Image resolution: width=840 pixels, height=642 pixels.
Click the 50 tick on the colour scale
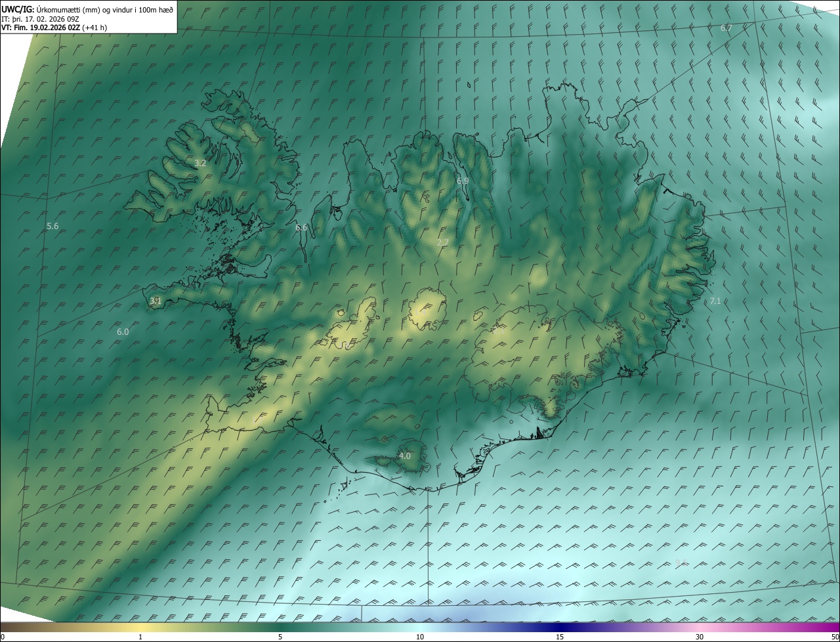click(x=835, y=637)
